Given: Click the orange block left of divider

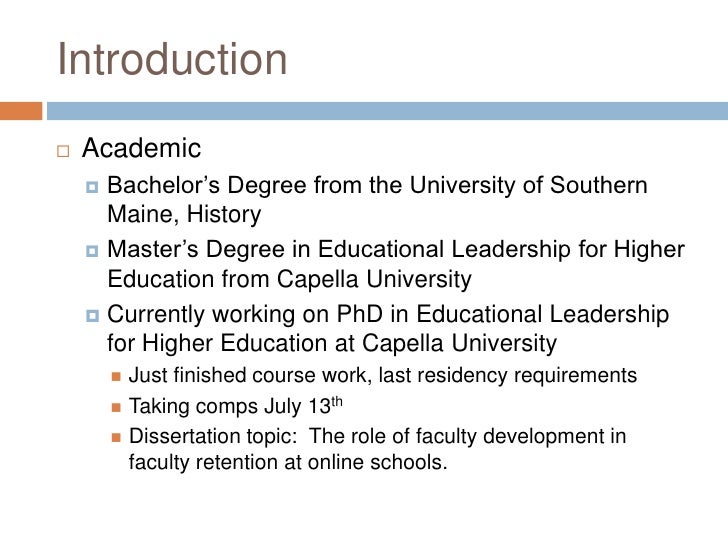Looking at the screenshot, I should pyautogui.click(x=21, y=111).
